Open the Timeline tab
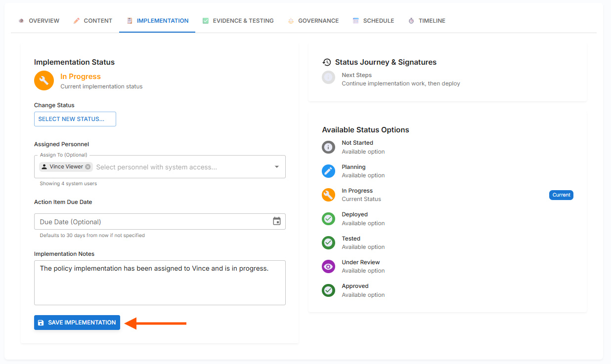The height and width of the screenshot is (364, 611). click(x=427, y=21)
